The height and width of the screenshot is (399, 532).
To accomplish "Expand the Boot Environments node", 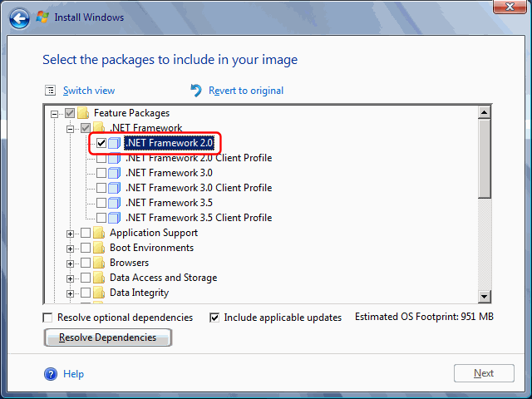I will tap(70, 249).
